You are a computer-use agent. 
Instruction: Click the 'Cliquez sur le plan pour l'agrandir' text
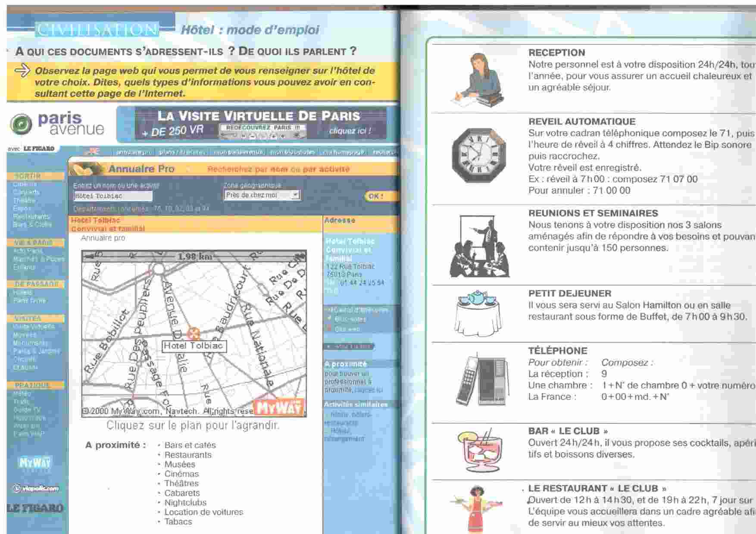coord(193,425)
